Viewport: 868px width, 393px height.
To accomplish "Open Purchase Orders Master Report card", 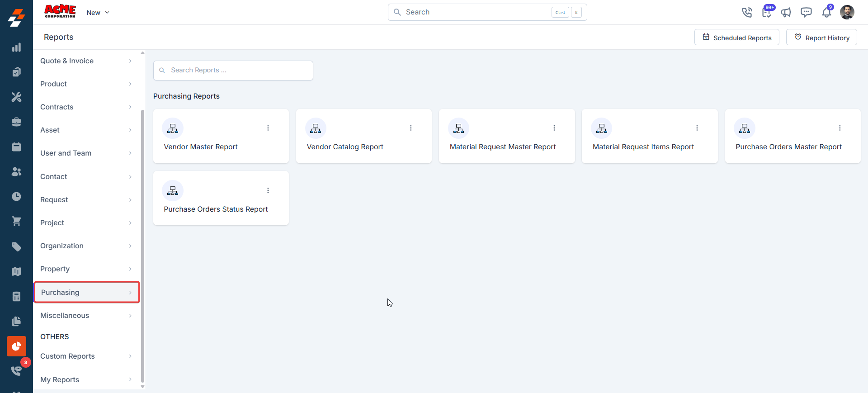I will (793, 136).
